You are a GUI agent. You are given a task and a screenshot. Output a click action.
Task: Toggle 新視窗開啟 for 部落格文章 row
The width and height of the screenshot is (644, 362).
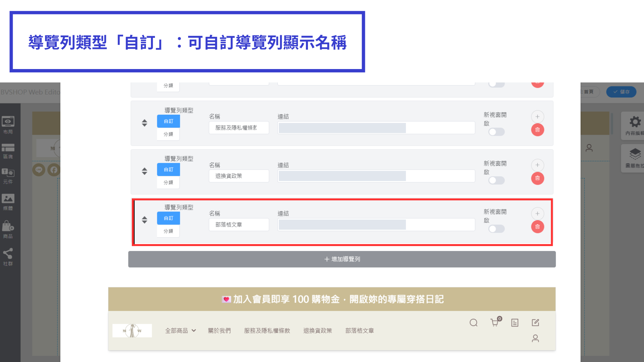[496, 229]
